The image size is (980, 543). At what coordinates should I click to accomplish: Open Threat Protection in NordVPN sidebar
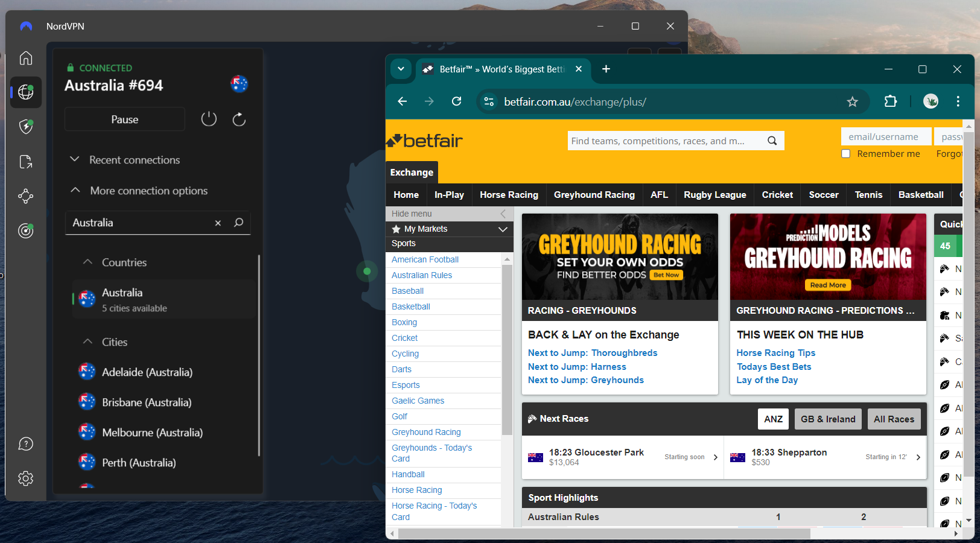(x=25, y=127)
